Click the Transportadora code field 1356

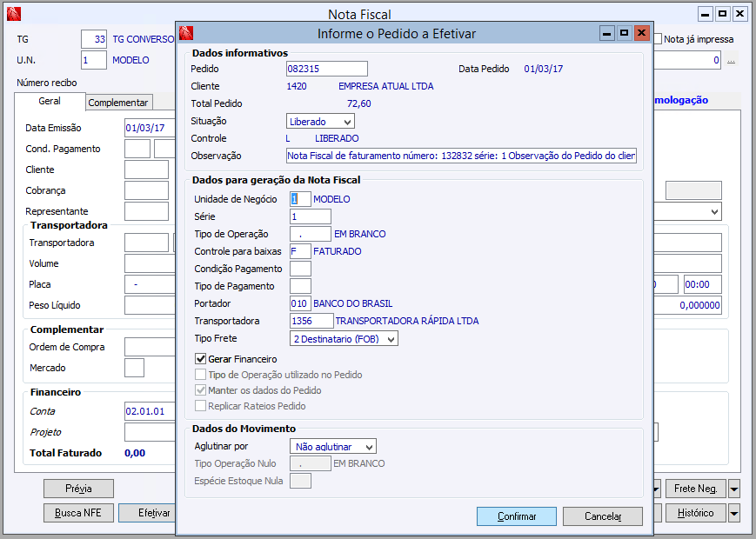[x=311, y=321]
